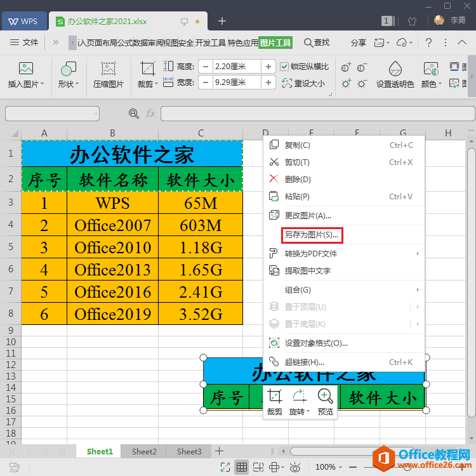Select column H header

coord(448,133)
